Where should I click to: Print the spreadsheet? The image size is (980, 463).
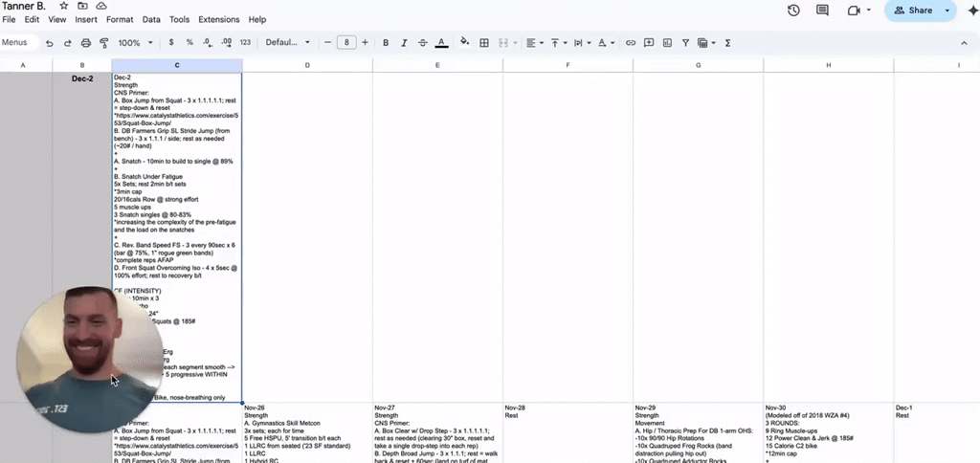pos(86,42)
